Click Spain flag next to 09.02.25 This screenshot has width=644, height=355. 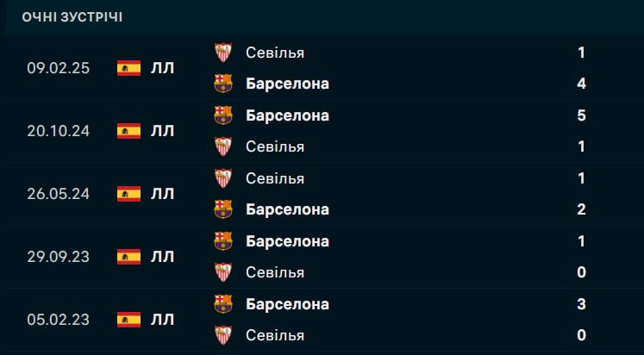pyautogui.click(x=128, y=68)
